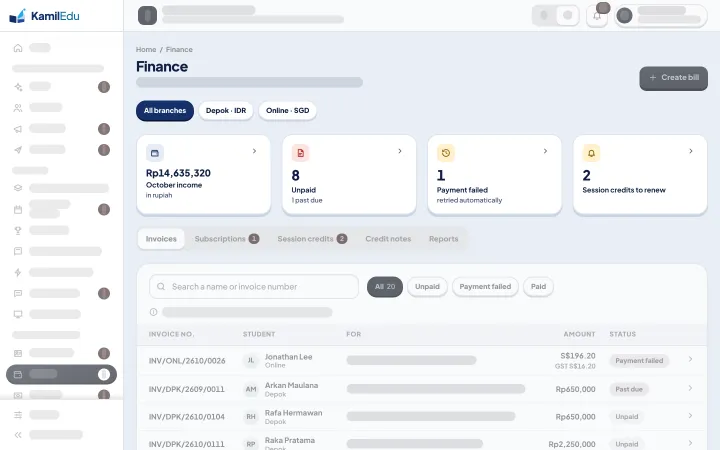Click Jonathan Lee's JL avatar
This screenshot has height=450, width=720.
(x=251, y=360)
